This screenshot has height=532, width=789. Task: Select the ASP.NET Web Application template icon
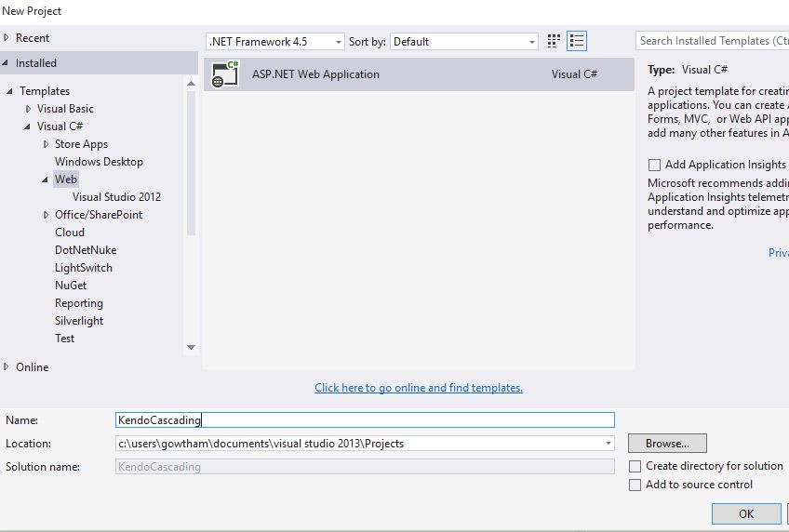click(x=225, y=73)
